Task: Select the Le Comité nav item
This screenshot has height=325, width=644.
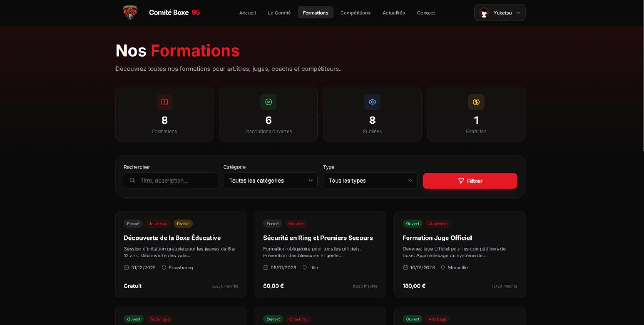Action: pos(279,13)
